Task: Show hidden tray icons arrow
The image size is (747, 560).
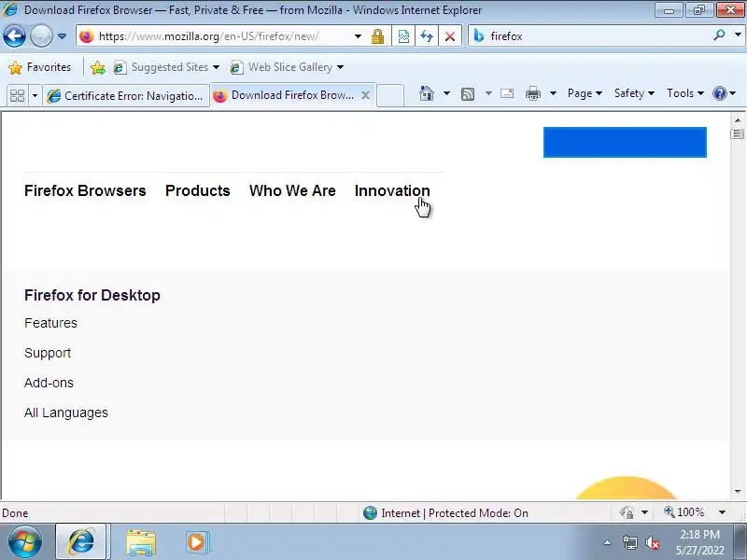Action: (x=608, y=542)
